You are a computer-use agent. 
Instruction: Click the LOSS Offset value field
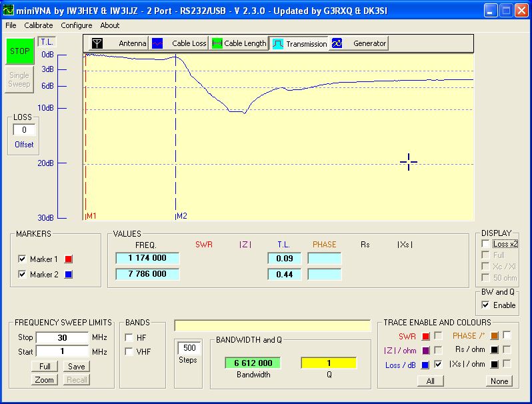click(24, 130)
